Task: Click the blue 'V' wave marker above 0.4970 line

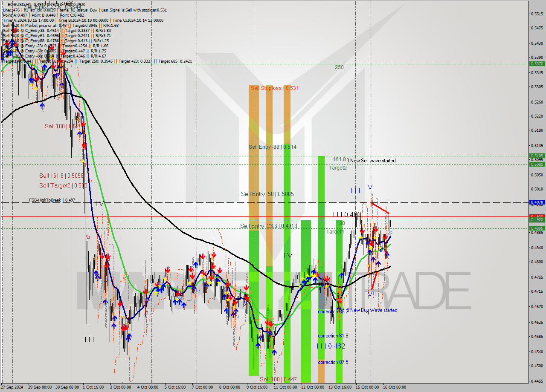Action: (370, 187)
